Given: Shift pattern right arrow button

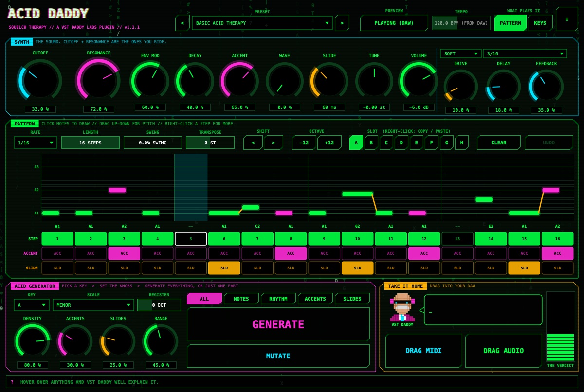Looking at the screenshot, I should (274, 143).
